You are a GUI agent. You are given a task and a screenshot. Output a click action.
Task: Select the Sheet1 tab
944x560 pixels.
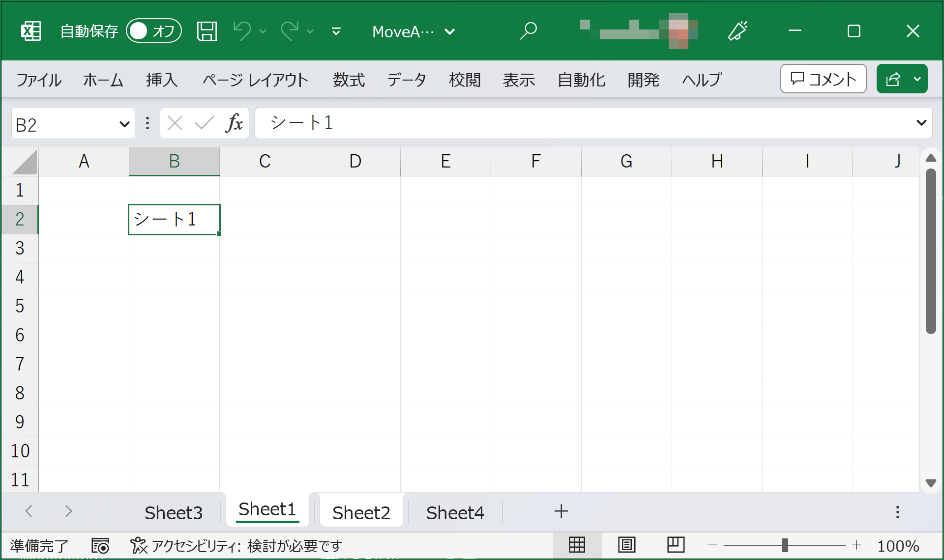pyautogui.click(x=267, y=510)
